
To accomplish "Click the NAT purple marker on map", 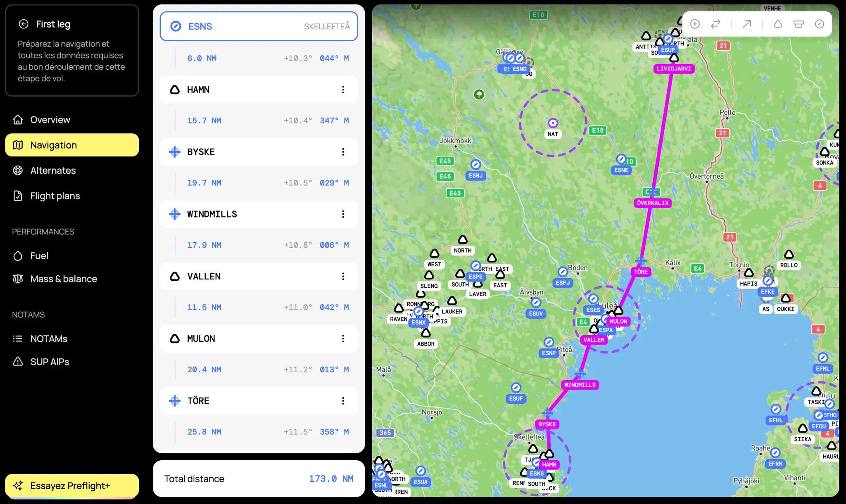I will pyautogui.click(x=553, y=123).
